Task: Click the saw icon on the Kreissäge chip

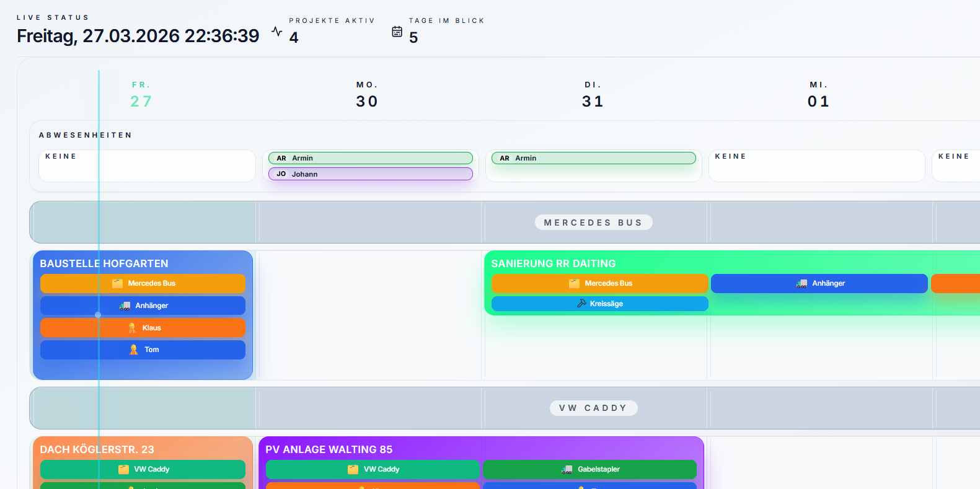Action: (x=581, y=304)
